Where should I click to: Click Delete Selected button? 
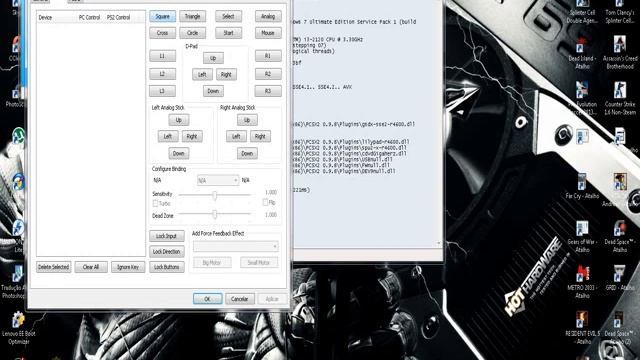[53, 267]
